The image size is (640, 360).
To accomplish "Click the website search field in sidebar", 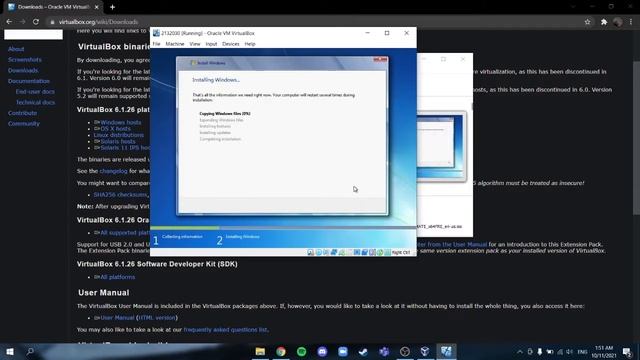I will (x=33, y=35).
